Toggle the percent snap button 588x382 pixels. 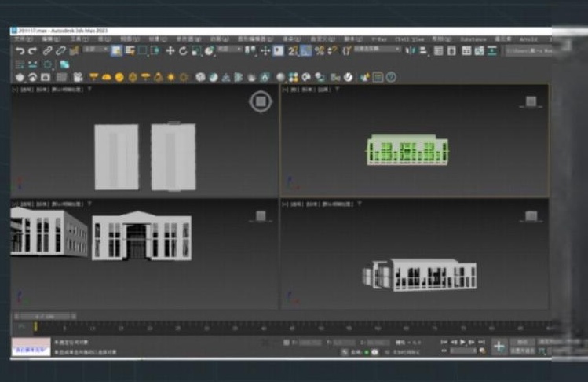click(320, 51)
